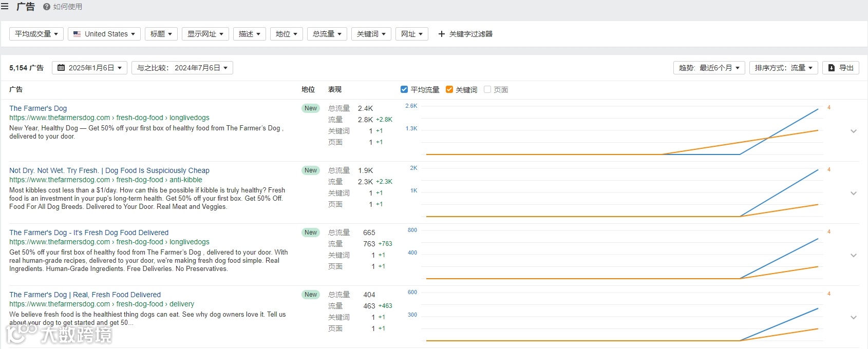Toggle the 平均流量 checkbox
The width and height of the screenshot is (868, 349).
pyautogui.click(x=404, y=89)
